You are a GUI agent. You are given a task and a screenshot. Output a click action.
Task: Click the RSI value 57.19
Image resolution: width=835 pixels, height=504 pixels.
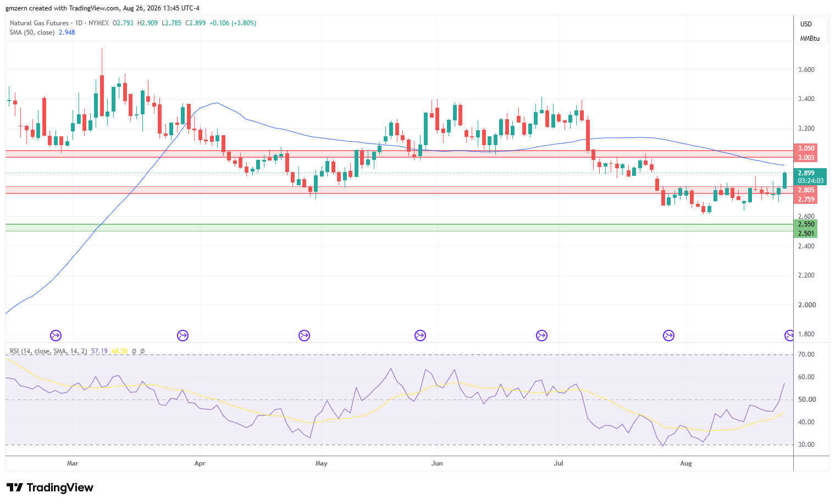[99, 351]
